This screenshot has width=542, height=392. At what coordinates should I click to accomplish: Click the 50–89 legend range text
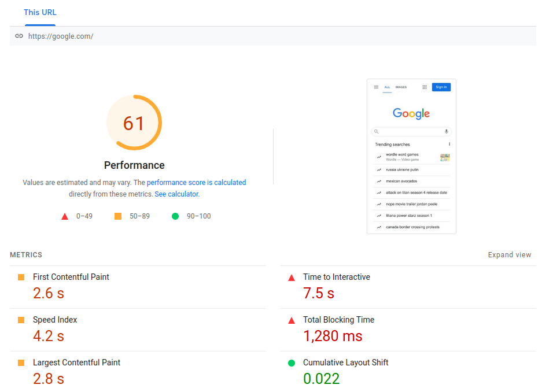(139, 216)
